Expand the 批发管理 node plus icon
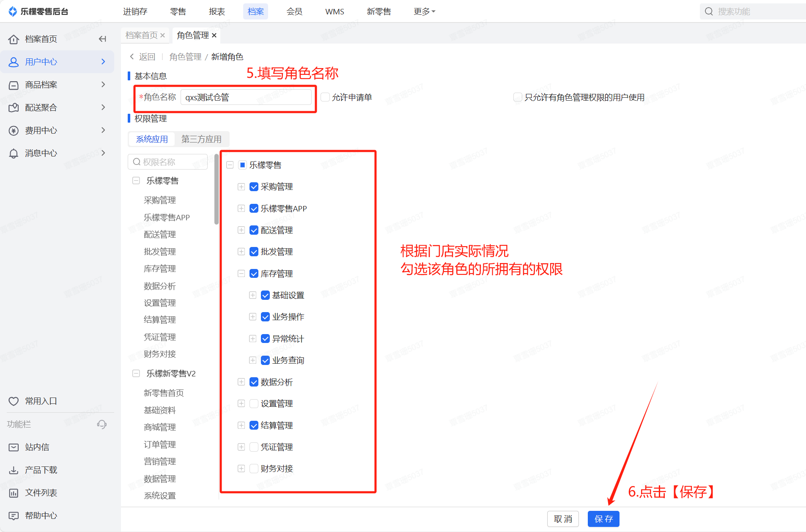 point(241,252)
